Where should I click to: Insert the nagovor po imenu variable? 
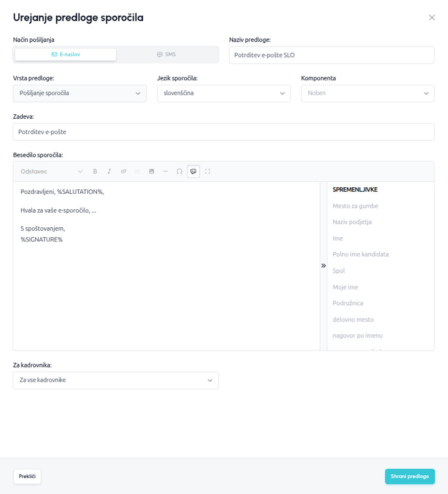coord(358,336)
